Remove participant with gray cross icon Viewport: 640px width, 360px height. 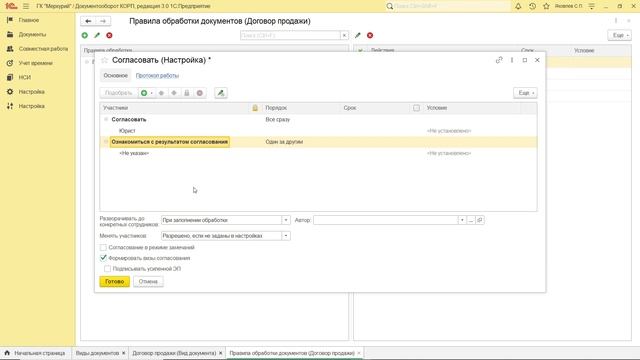[200, 93]
